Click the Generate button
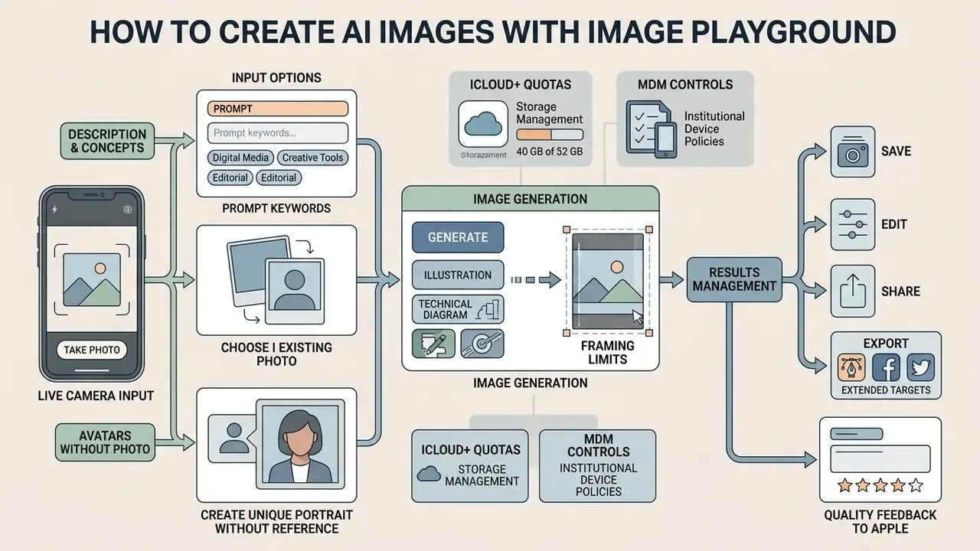 (x=458, y=237)
